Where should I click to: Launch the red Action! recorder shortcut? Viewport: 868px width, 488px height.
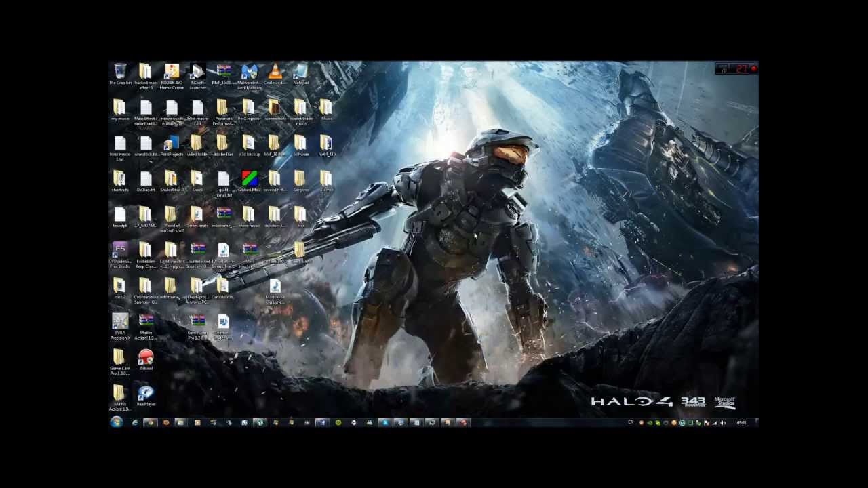(x=146, y=359)
